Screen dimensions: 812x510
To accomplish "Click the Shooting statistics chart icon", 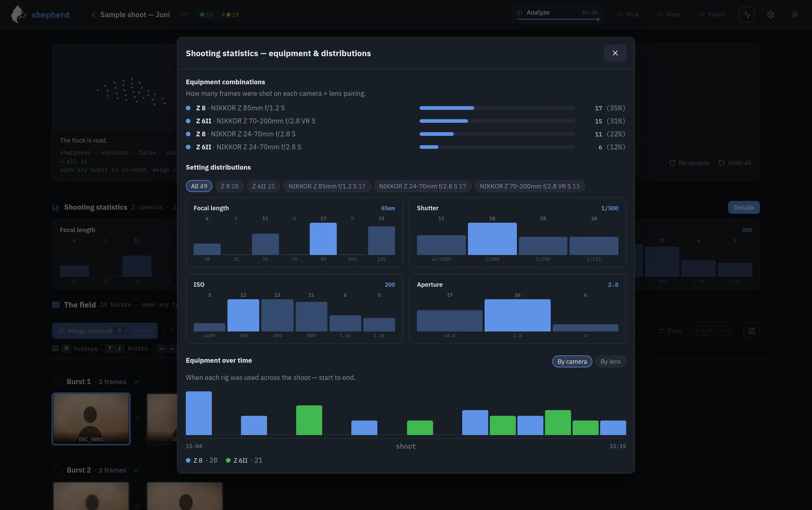I will [56, 207].
